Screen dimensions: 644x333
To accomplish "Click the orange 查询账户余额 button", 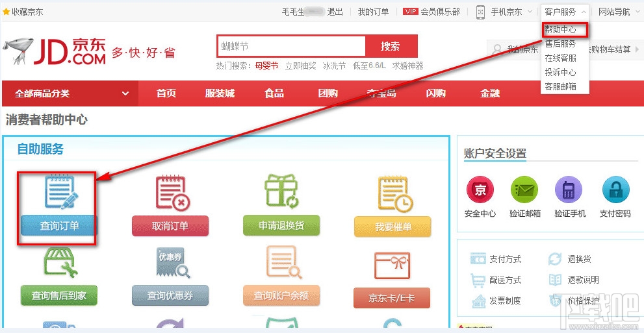I will pyautogui.click(x=281, y=296).
